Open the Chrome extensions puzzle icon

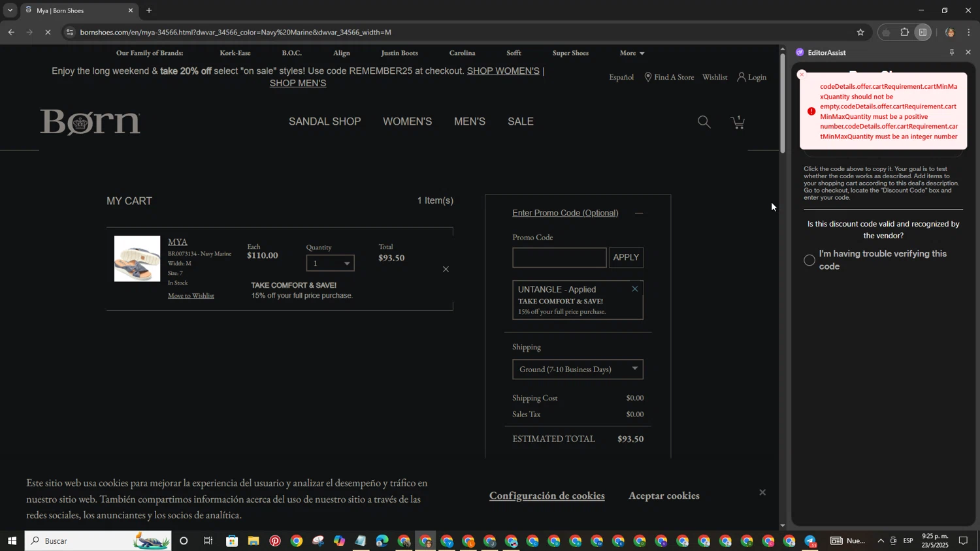[x=905, y=32]
